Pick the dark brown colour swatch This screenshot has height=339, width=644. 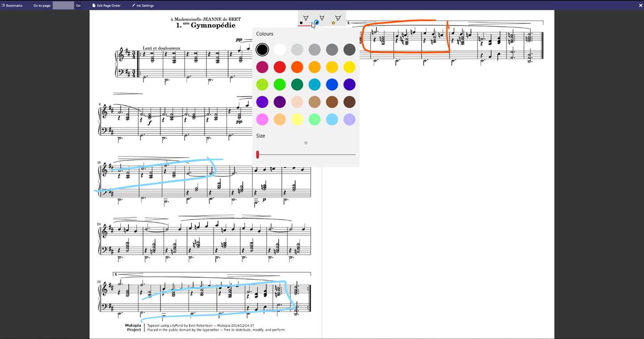[350, 102]
